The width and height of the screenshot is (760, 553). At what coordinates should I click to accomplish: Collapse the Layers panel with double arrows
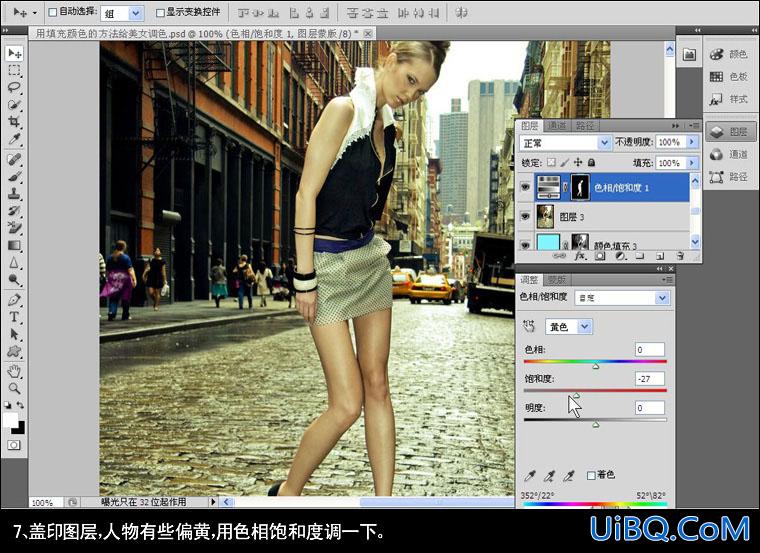click(x=676, y=126)
